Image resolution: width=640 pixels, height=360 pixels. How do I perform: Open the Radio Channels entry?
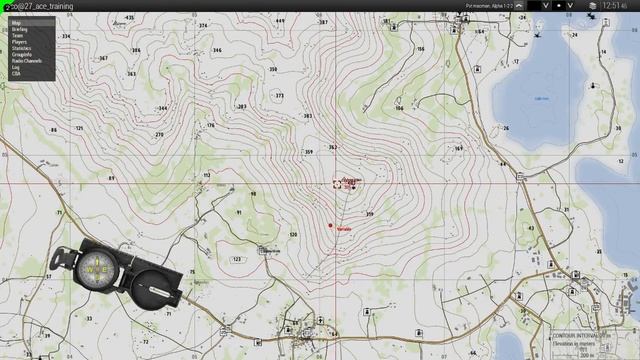click(x=27, y=61)
